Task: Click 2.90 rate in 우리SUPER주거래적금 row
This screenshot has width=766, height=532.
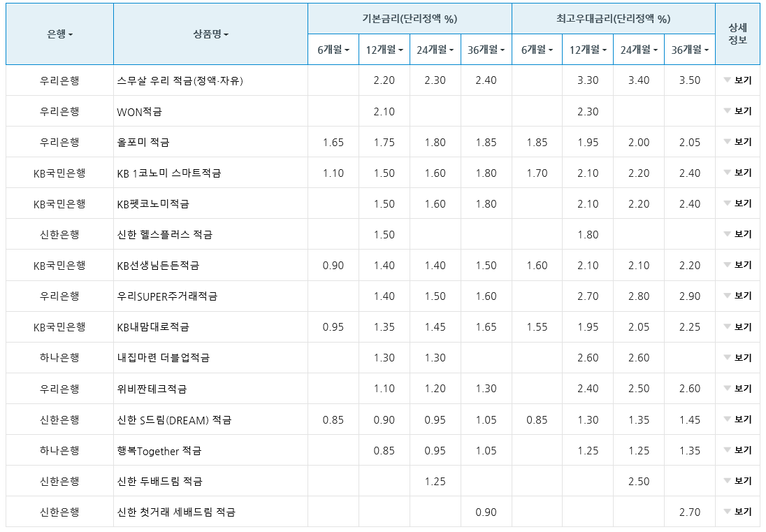Action: 690,296
